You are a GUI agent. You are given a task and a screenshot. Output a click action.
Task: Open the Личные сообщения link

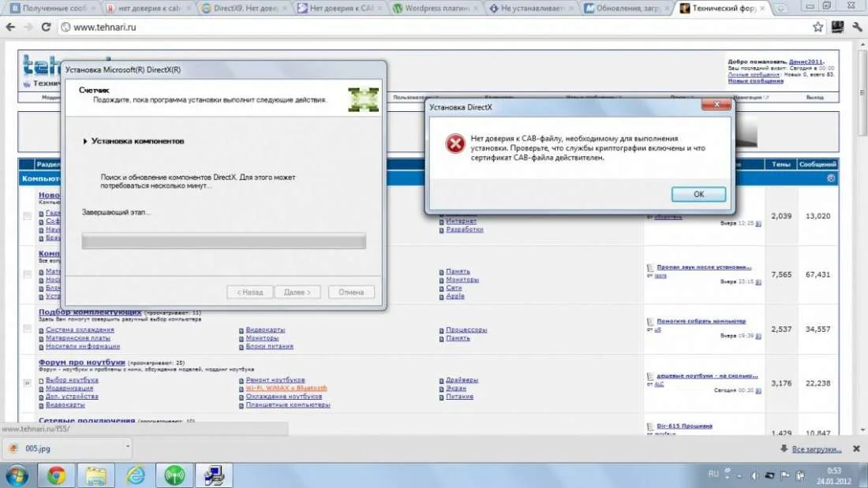[754, 75]
